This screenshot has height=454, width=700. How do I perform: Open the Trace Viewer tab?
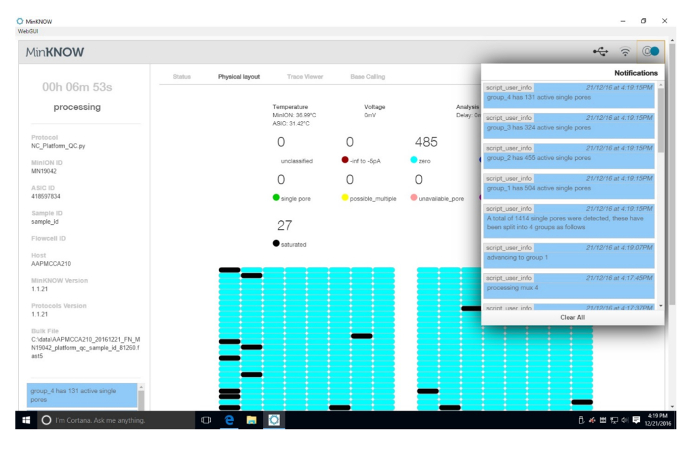[305, 77]
